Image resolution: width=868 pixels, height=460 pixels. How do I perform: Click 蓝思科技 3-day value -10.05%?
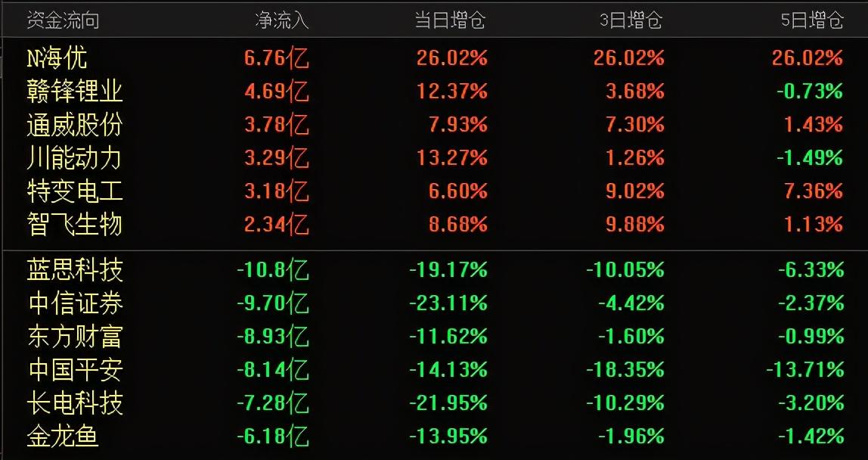(x=625, y=270)
